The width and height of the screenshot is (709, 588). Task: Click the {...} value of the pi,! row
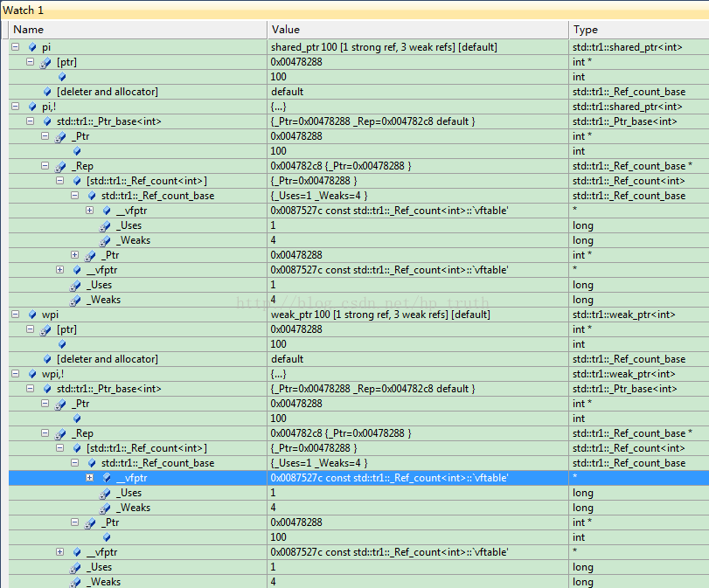click(278, 107)
